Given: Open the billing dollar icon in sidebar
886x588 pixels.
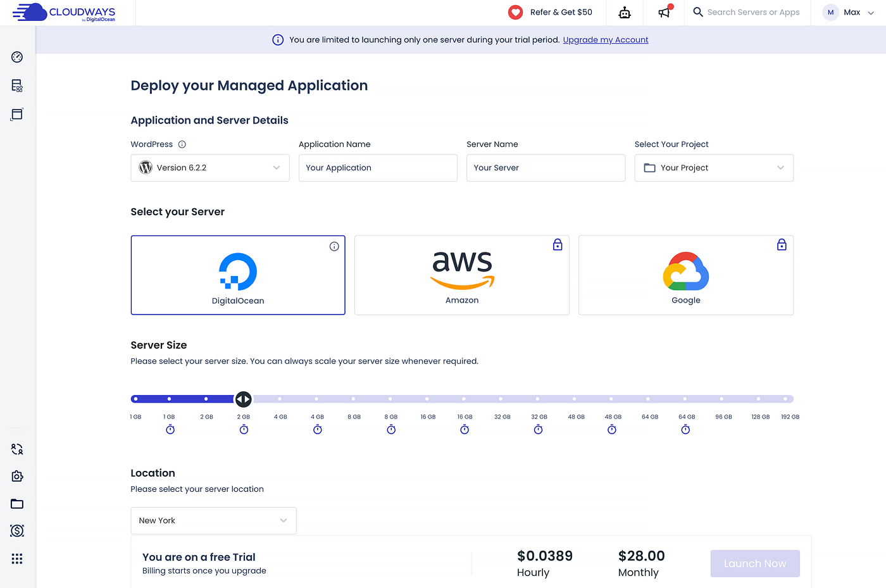Looking at the screenshot, I should (17, 530).
